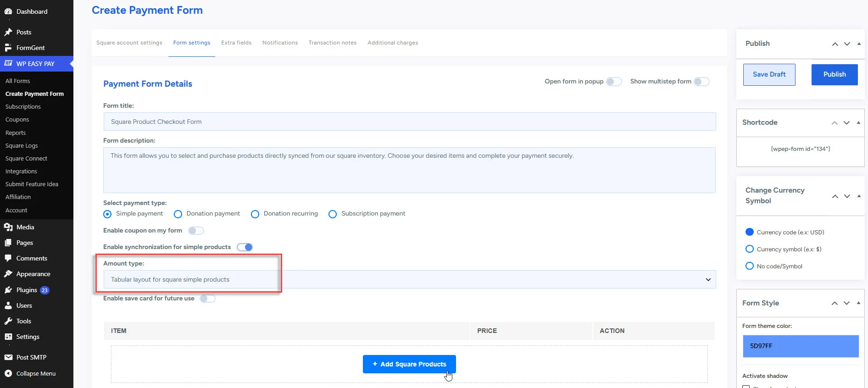Click the Posts pushpin icon

pos(8,32)
